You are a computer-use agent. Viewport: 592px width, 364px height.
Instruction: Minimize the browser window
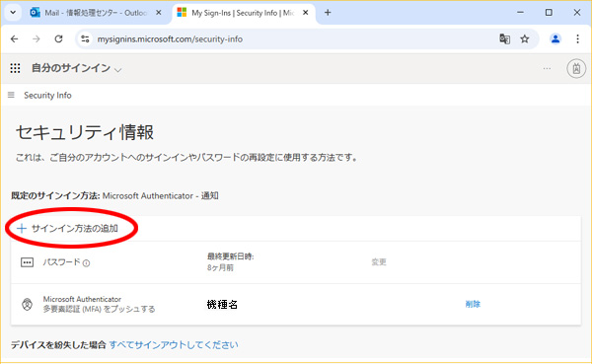coord(520,13)
